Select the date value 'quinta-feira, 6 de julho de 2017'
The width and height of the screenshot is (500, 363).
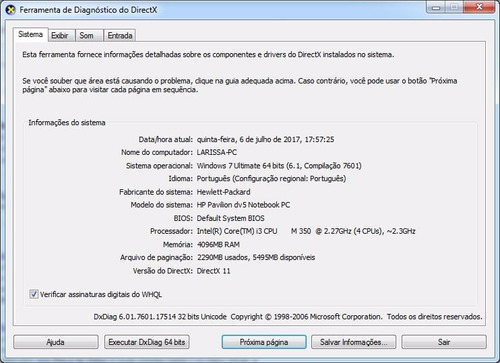249,139
